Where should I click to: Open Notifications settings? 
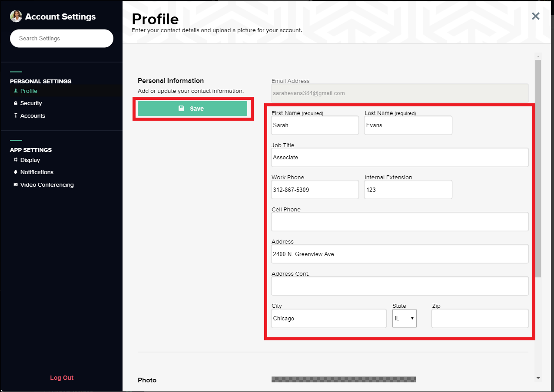37,172
